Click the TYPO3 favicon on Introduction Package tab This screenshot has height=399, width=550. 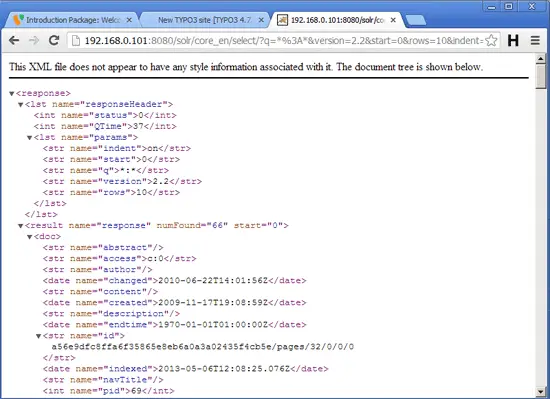coord(18,20)
